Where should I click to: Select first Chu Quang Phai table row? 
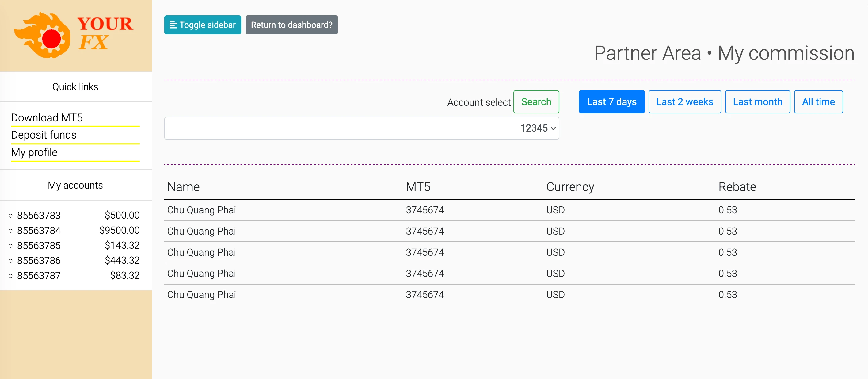[x=201, y=210]
